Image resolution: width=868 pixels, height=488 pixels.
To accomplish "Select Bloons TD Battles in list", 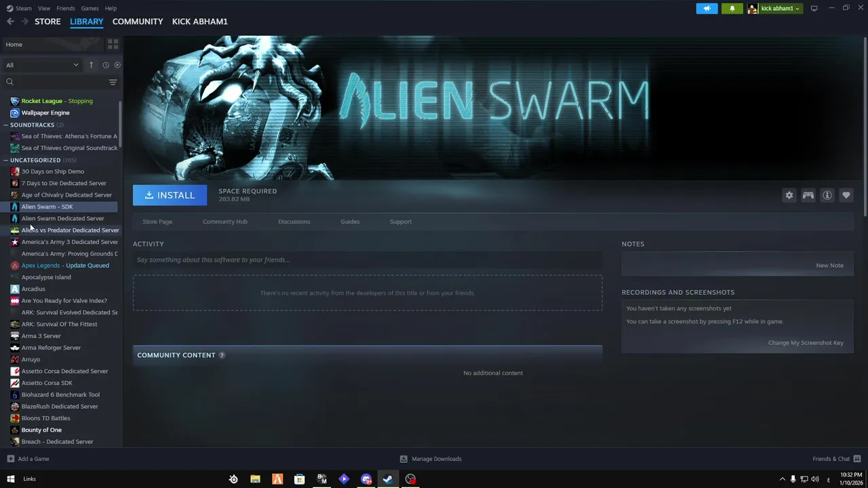I will [46, 418].
